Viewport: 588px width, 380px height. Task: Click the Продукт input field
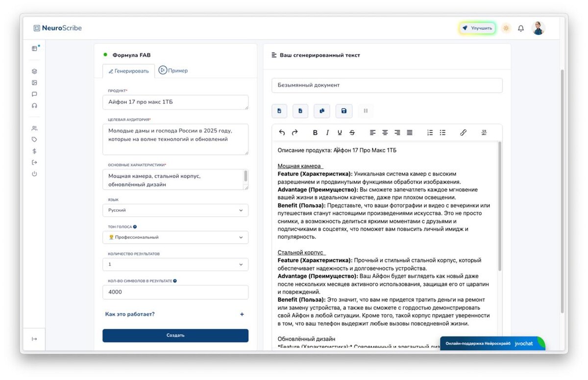coord(175,102)
